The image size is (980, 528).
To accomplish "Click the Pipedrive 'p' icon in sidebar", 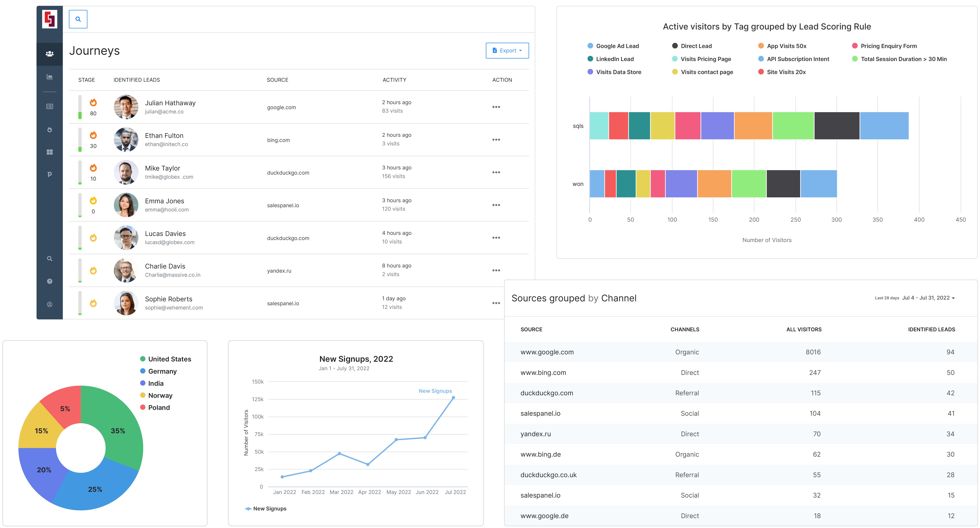I will pyautogui.click(x=49, y=174).
